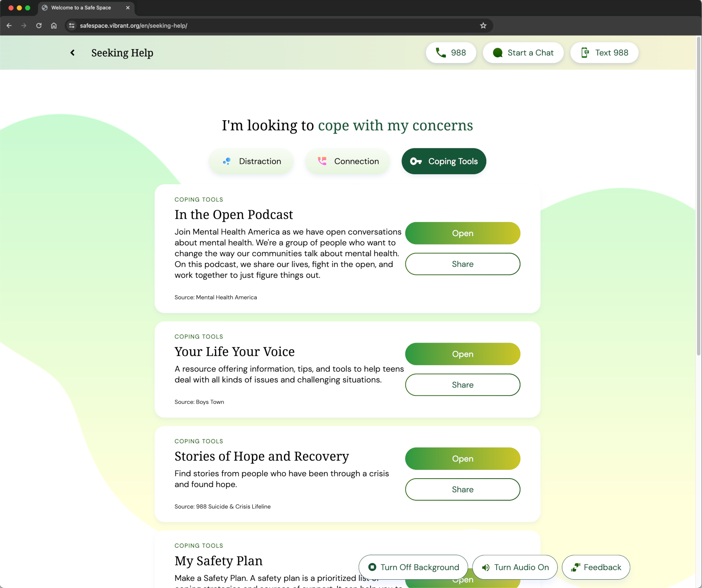Close the Welcome to a Safe Space tab
The width and height of the screenshot is (702, 588).
tap(128, 8)
